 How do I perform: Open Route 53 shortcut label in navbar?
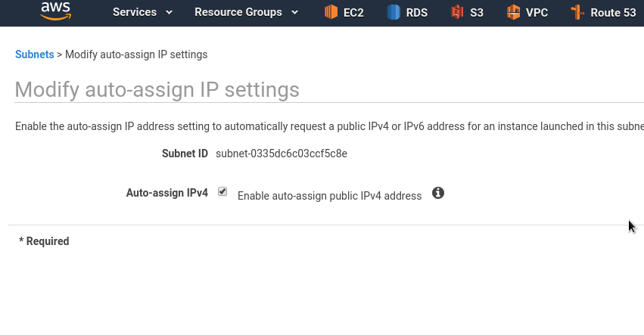[613, 13]
